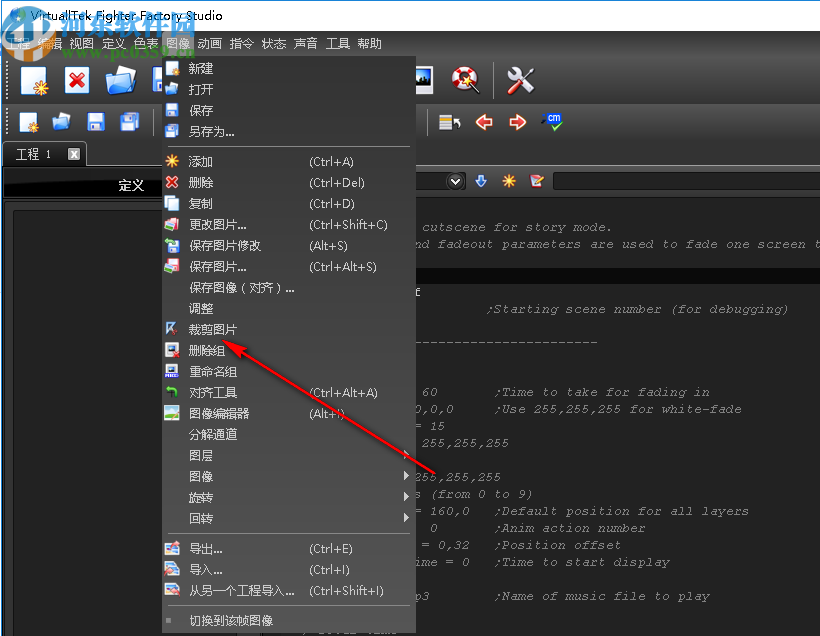Choose 新建 in the image menu
The height and width of the screenshot is (636, 820).
click(x=289, y=69)
